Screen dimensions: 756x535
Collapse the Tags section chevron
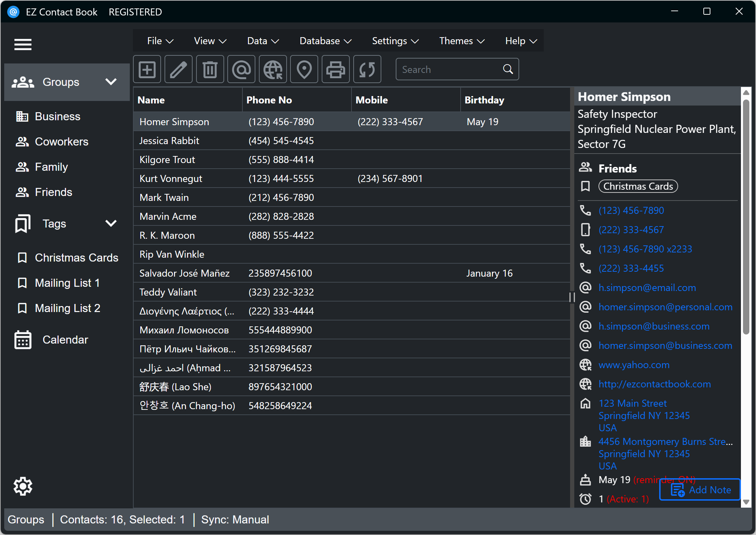(111, 224)
